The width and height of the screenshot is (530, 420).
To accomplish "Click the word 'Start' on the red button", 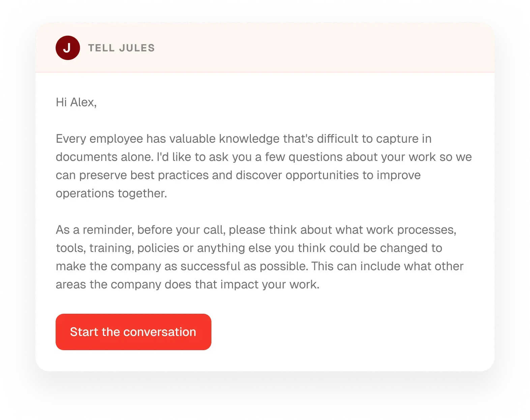I will 84,332.
